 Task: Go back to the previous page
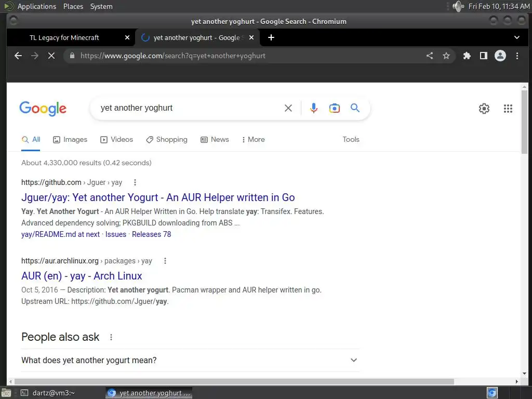point(18,56)
